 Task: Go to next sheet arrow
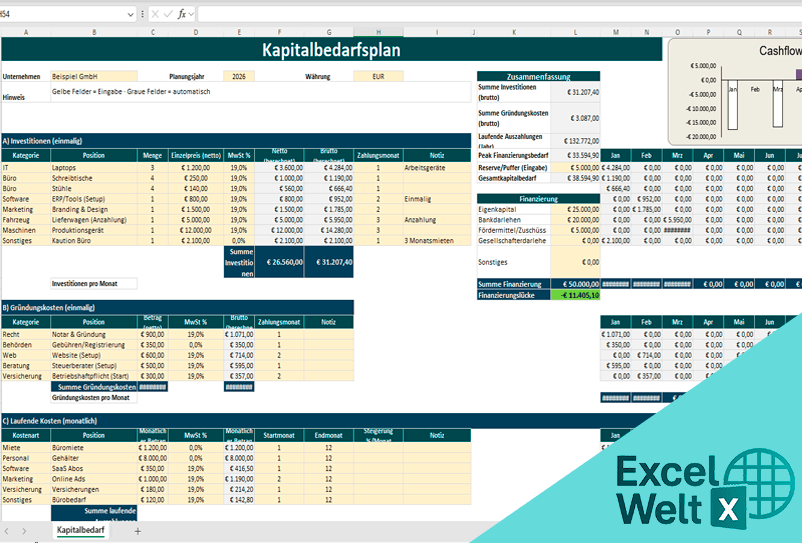click(24, 531)
